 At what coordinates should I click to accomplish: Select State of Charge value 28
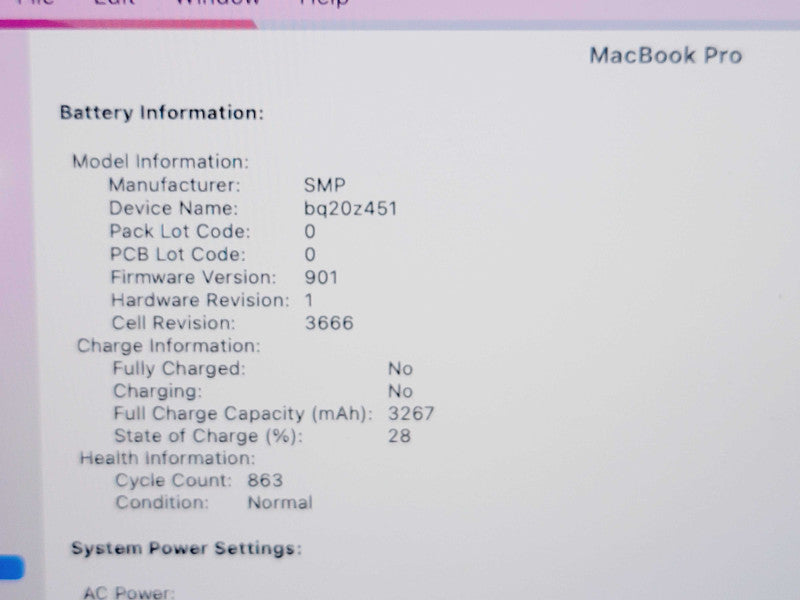[x=399, y=436]
